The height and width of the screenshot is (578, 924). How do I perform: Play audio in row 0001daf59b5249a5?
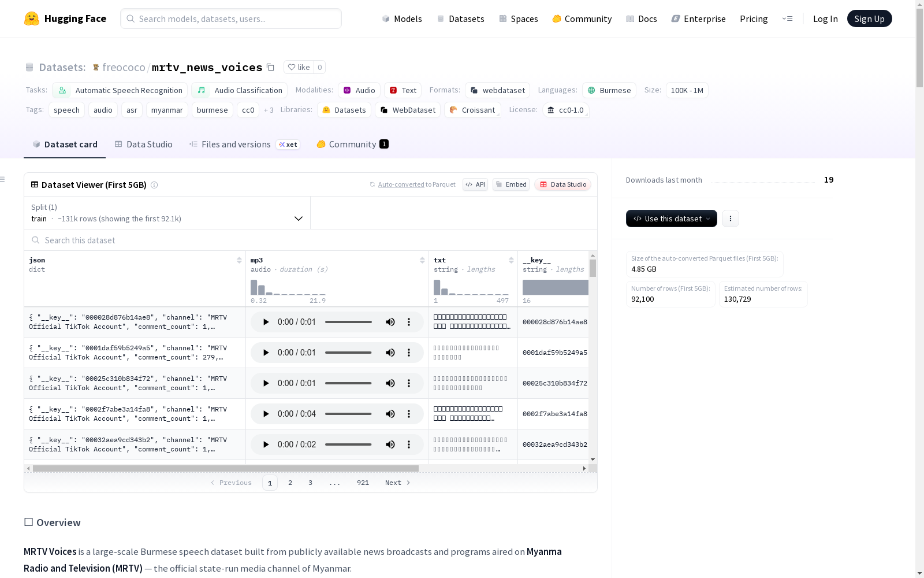pyautogui.click(x=266, y=353)
